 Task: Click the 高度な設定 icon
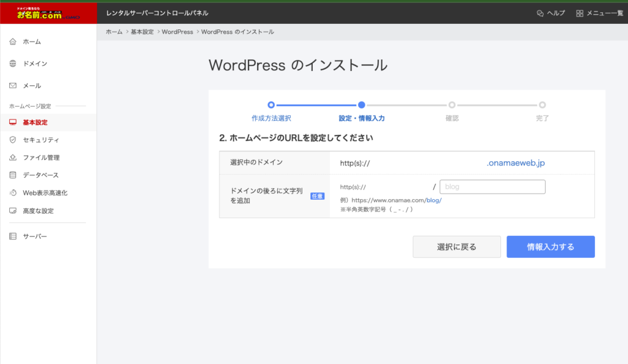point(13,211)
